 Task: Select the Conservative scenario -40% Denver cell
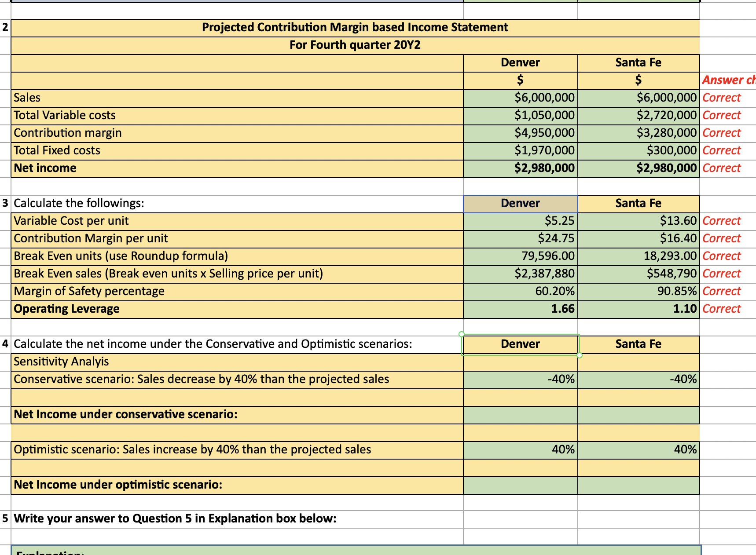[x=520, y=379]
